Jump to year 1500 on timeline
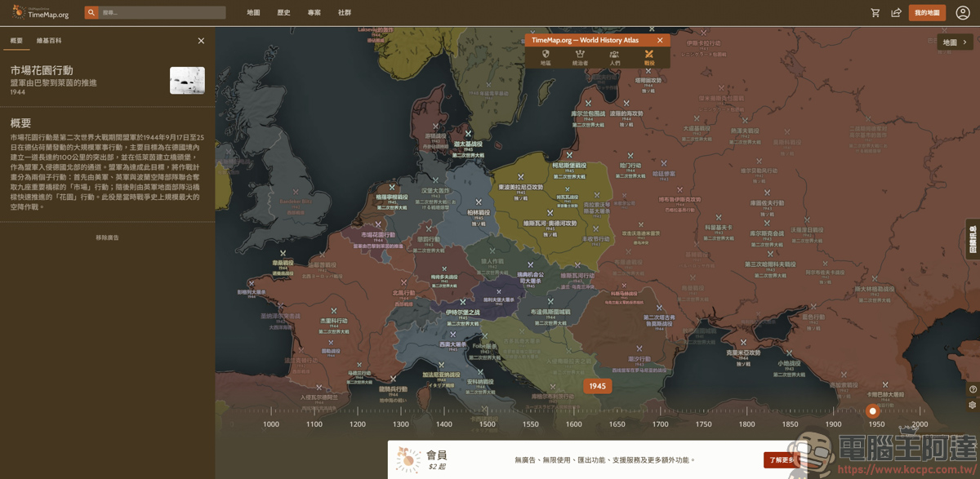This screenshot has width=980, height=479. click(x=487, y=424)
